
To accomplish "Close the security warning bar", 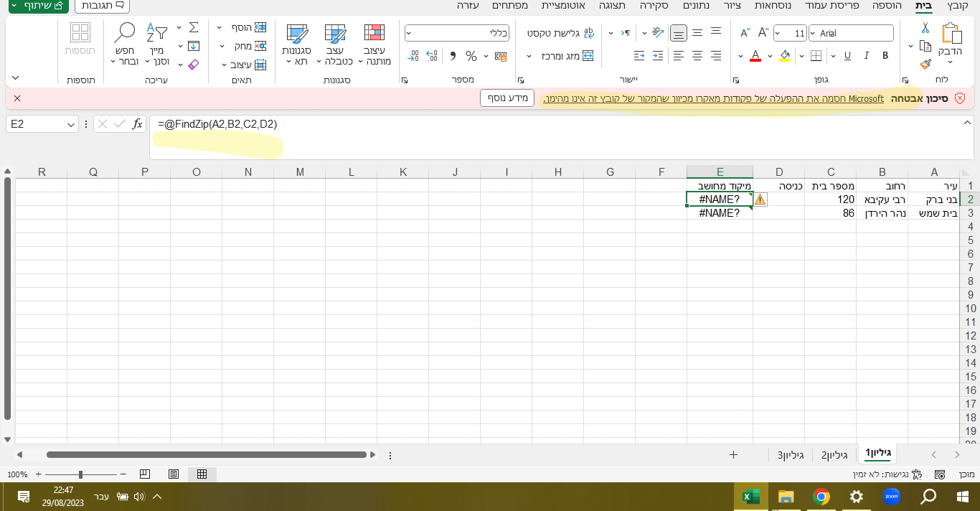I will point(17,98).
